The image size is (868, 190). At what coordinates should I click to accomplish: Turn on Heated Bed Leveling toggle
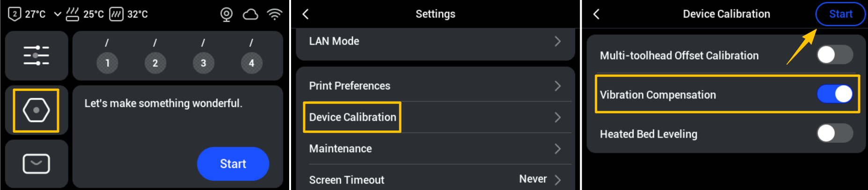pos(834,133)
